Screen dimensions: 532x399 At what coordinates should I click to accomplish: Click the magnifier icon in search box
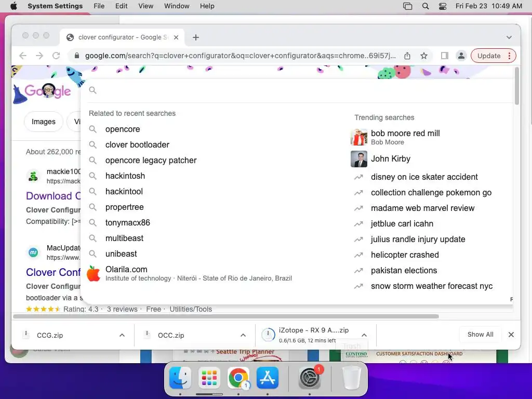pos(92,90)
